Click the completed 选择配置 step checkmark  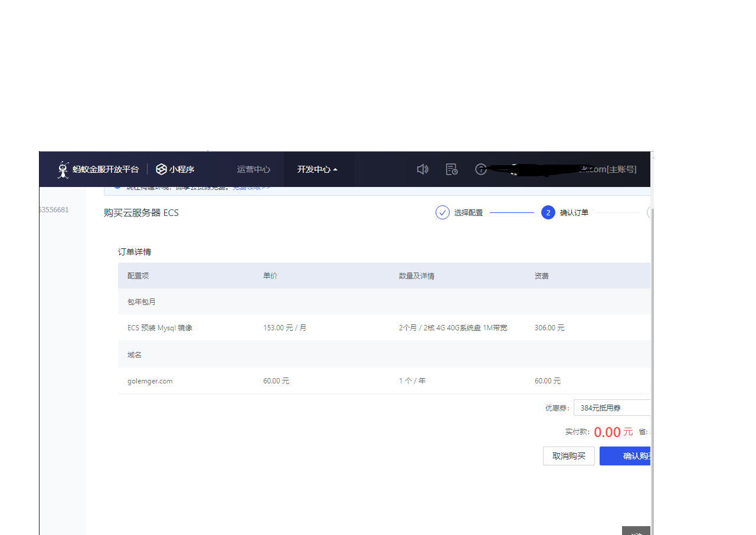(443, 212)
